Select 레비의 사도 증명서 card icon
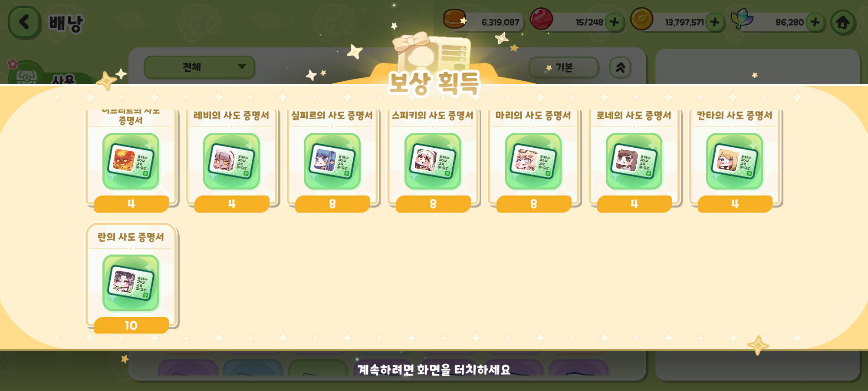Screen dimensions: 868x391 (x=232, y=161)
